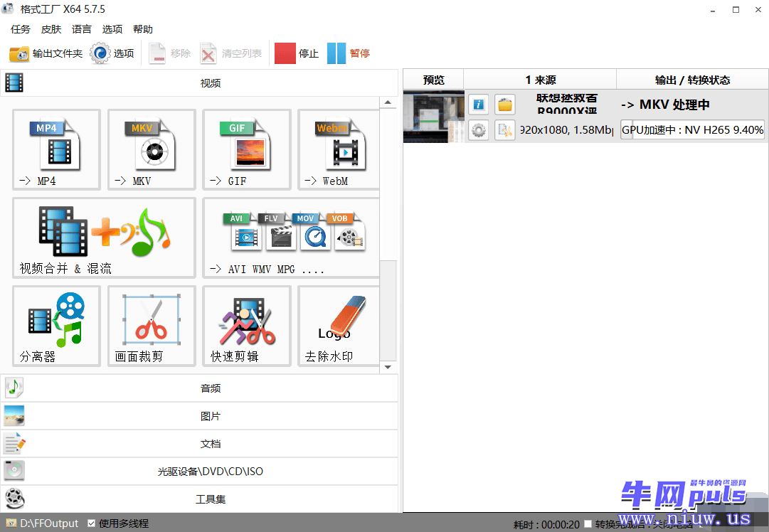769x532 pixels.
Task: Open the 选项 menu in menu bar
Action: 112,29
